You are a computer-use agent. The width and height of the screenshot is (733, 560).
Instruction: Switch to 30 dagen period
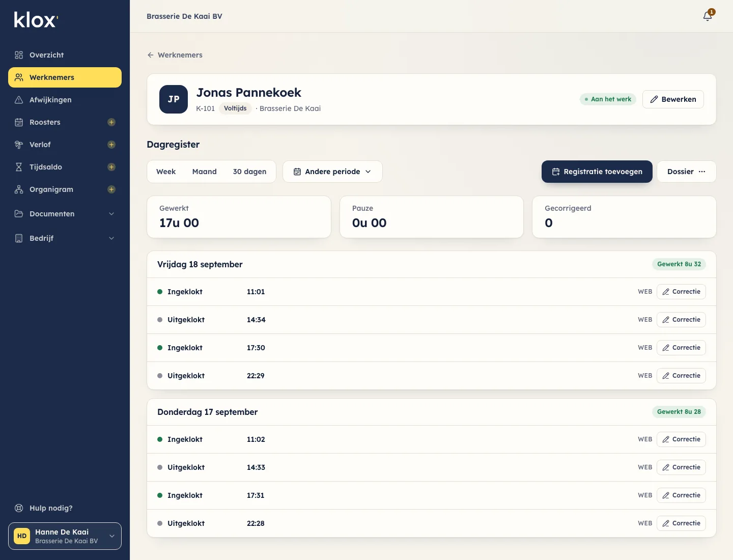[250, 172]
